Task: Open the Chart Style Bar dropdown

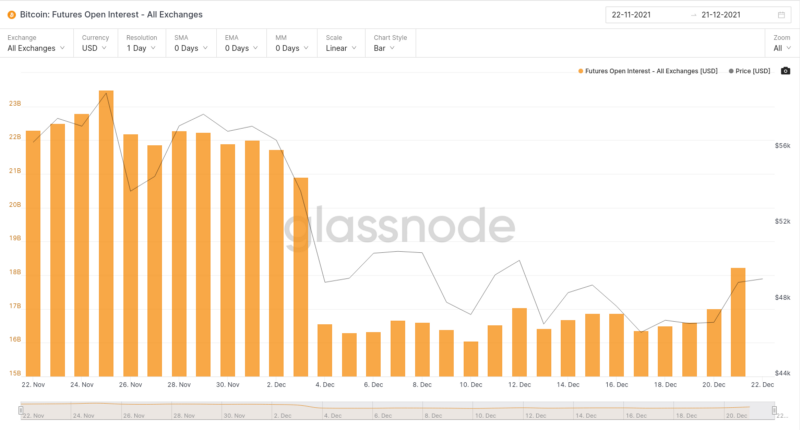Action: 392,48
